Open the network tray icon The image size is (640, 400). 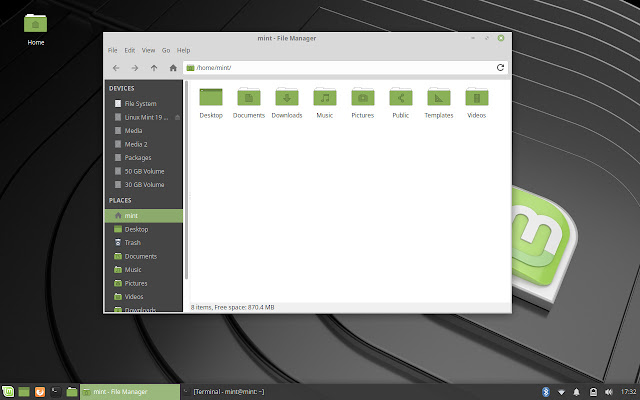click(x=561, y=392)
